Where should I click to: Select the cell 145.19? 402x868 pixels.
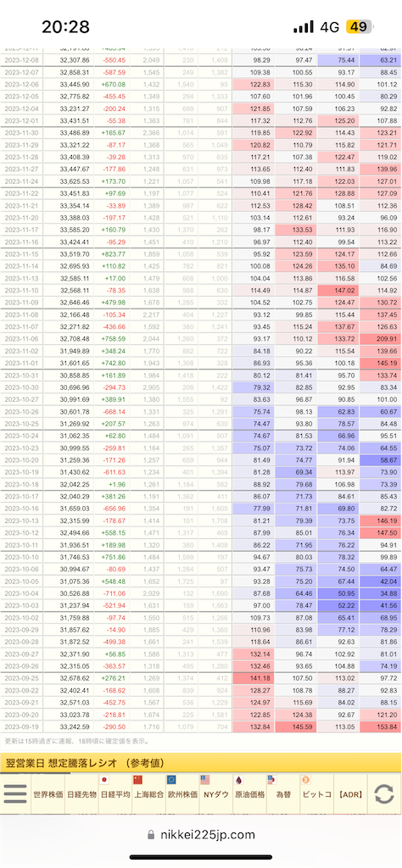click(x=381, y=363)
